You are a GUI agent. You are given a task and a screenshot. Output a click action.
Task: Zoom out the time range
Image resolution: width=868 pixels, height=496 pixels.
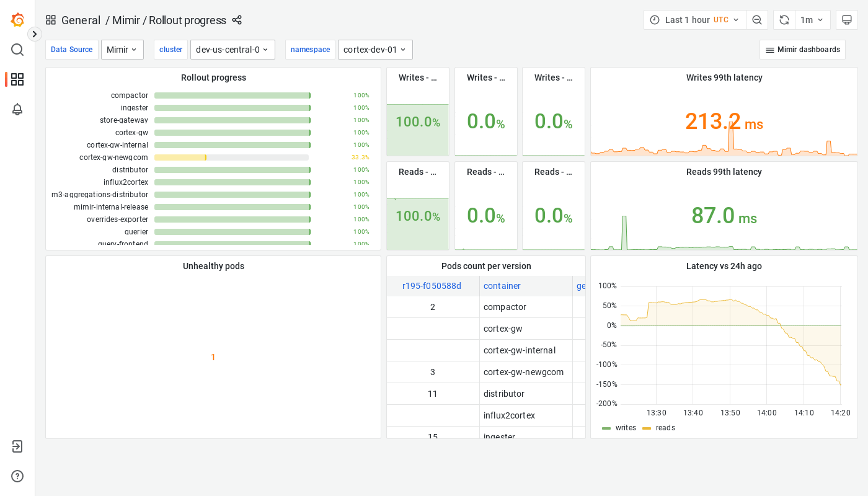pos(757,19)
